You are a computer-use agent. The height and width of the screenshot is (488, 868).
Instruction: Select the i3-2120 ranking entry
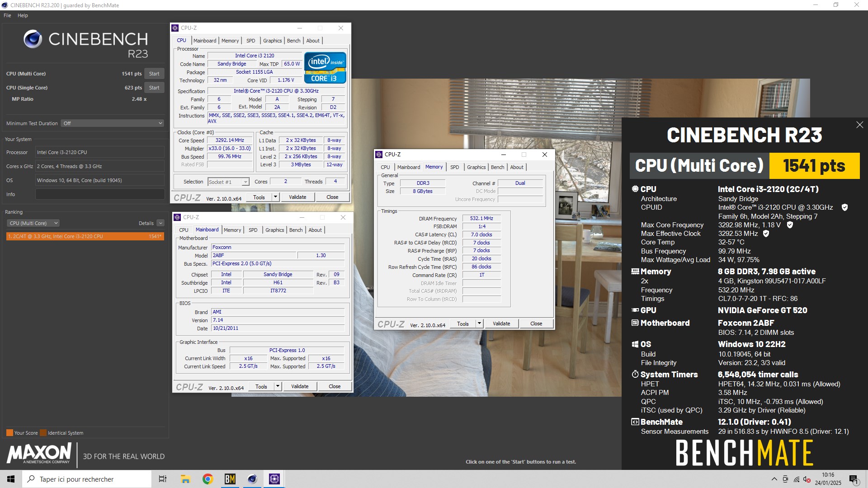(85, 236)
